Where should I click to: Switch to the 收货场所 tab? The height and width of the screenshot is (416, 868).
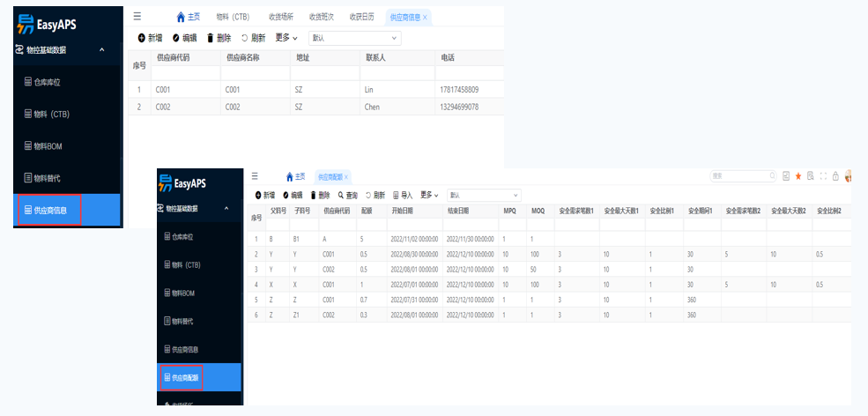point(282,17)
